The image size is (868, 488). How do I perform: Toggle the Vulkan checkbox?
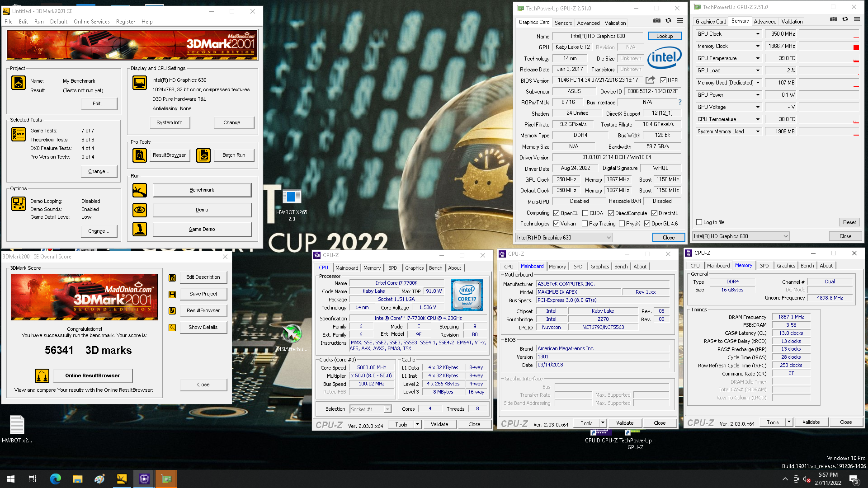point(556,224)
